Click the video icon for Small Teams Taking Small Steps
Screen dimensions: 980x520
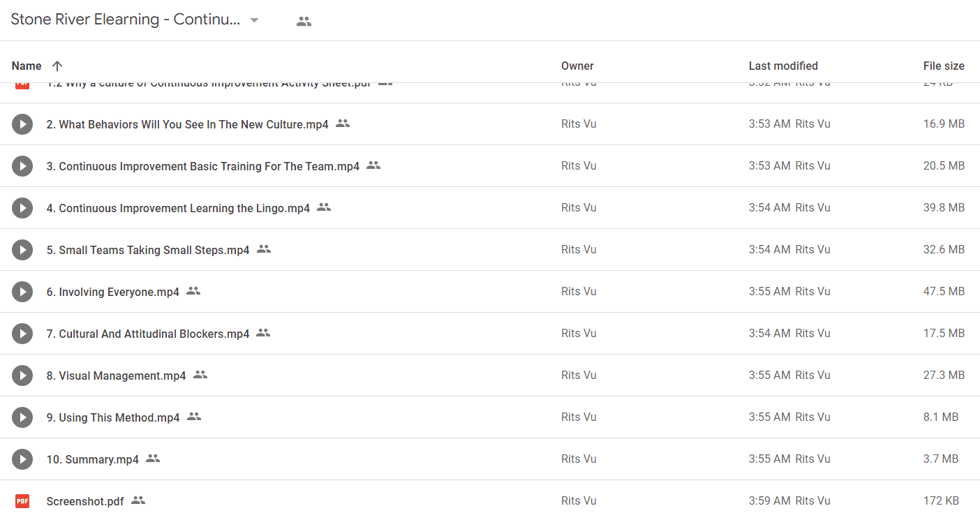tap(22, 250)
